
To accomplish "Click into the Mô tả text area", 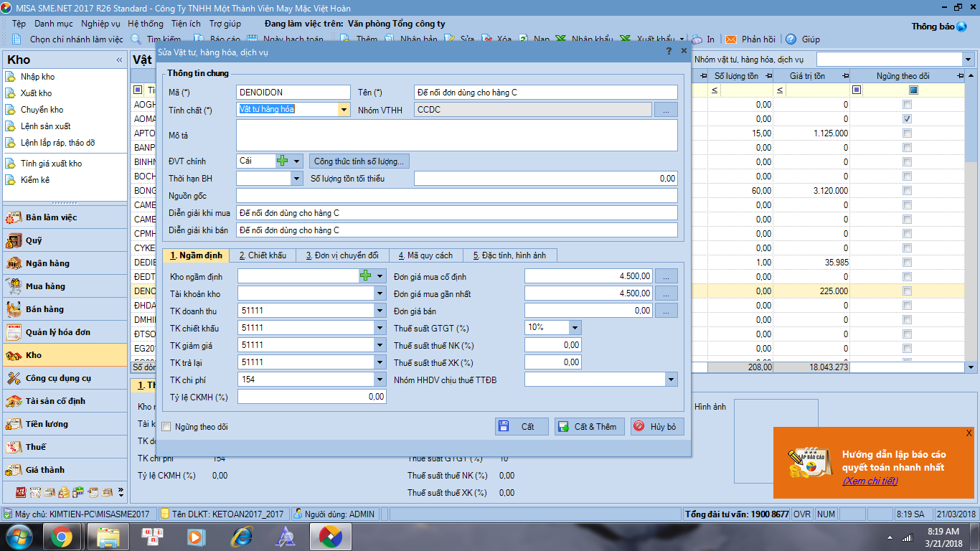I will [456, 135].
